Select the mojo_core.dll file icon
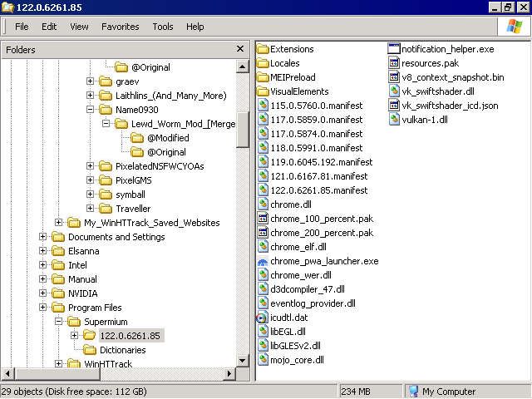532x399 pixels. [263, 360]
